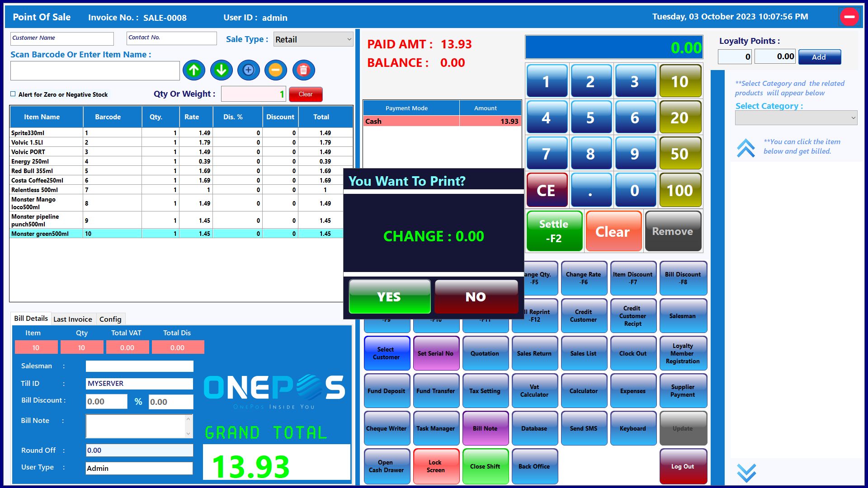Click the green down arrow icon

pyautogui.click(x=221, y=70)
